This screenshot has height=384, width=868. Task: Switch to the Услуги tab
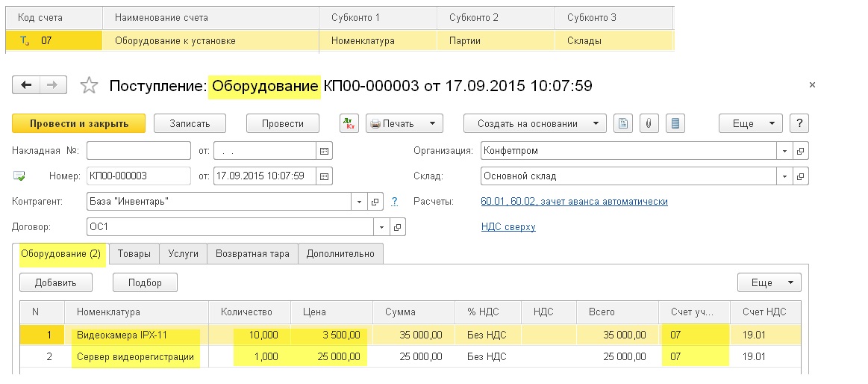point(184,254)
